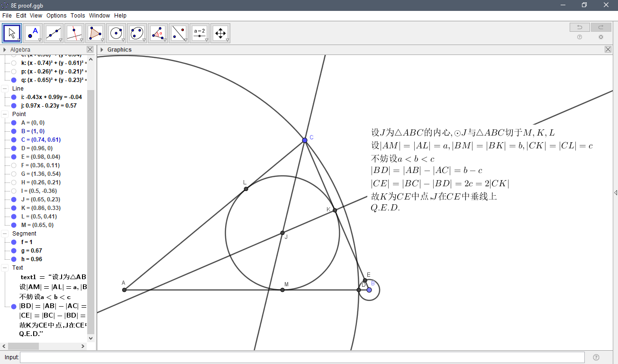Viewport: 618px width, 364px height.
Task: Collapse the Line section in Algebra view
Action: tap(4, 88)
